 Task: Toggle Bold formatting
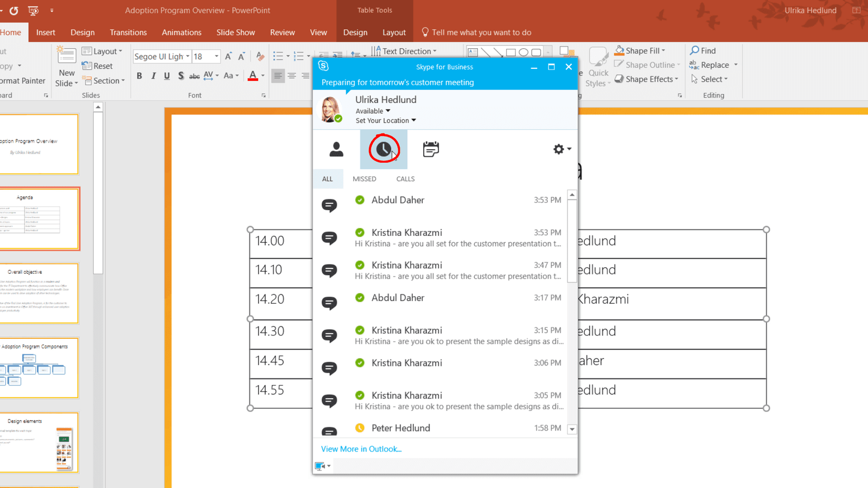pyautogui.click(x=139, y=76)
